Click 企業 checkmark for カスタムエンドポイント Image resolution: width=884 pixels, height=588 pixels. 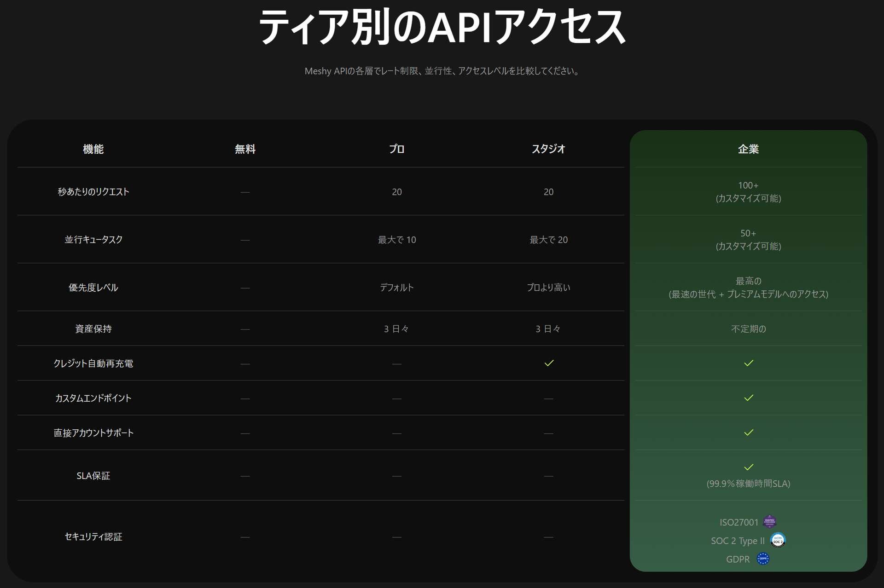point(749,398)
